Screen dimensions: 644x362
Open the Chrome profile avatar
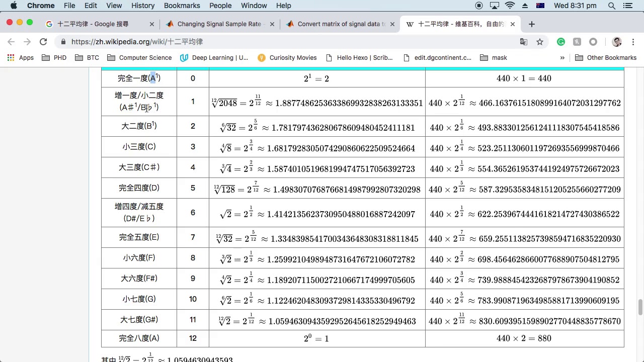[617, 42]
